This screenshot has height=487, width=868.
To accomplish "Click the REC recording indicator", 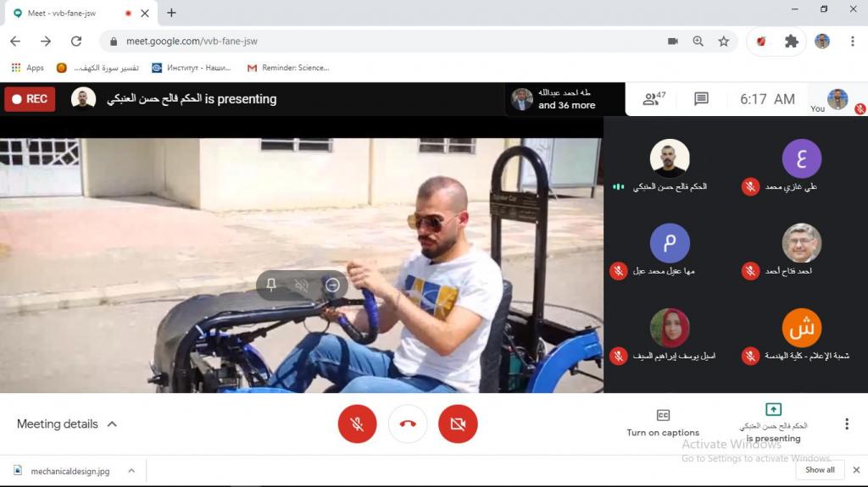I will coord(30,99).
